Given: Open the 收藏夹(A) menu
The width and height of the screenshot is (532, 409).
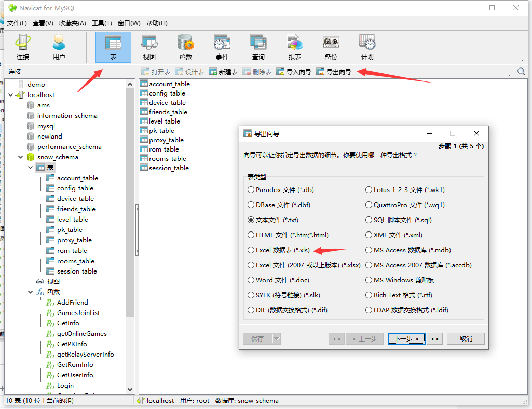Looking at the screenshot, I should tap(72, 23).
